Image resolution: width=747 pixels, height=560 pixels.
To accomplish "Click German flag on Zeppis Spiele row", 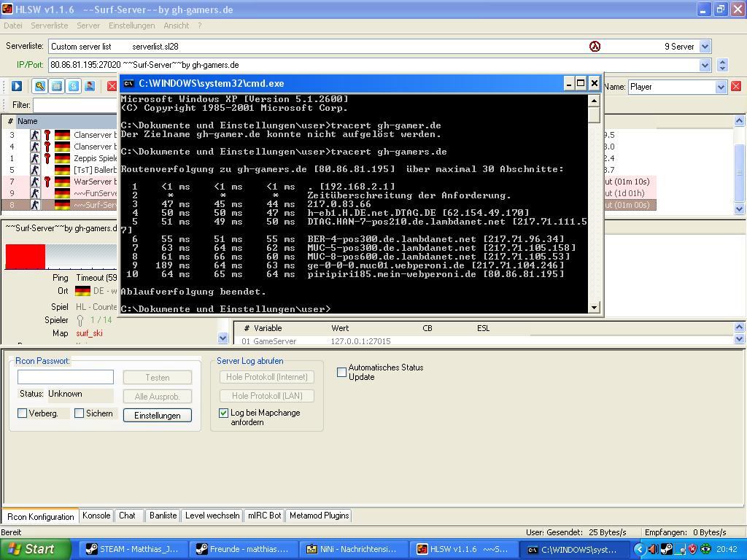I will coord(63,158).
